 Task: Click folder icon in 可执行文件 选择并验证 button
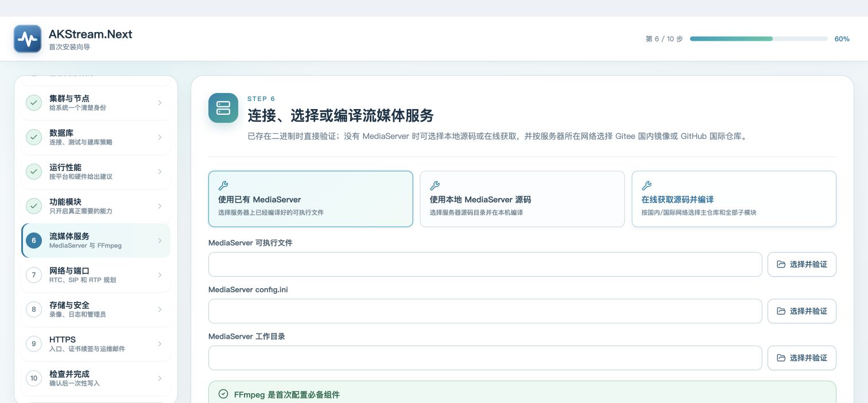coord(781,264)
